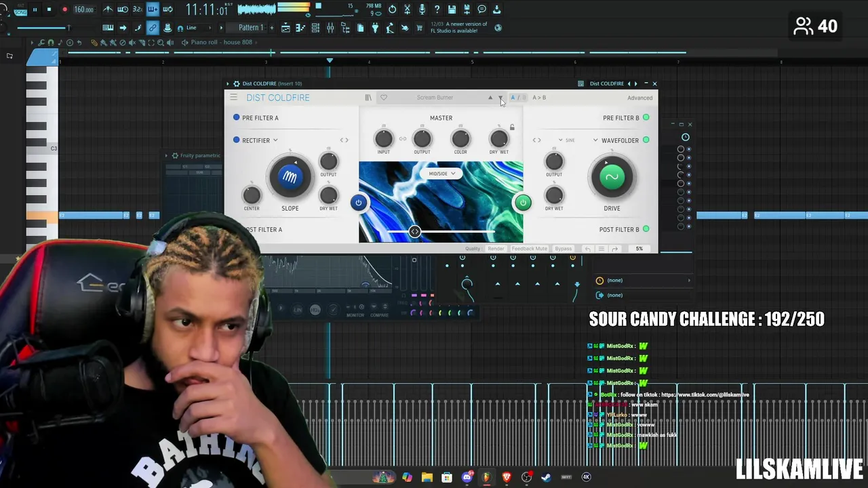Viewport: 868px width, 488px height.
Task: Open the help question mark icon
Action: tap(437, 9)
